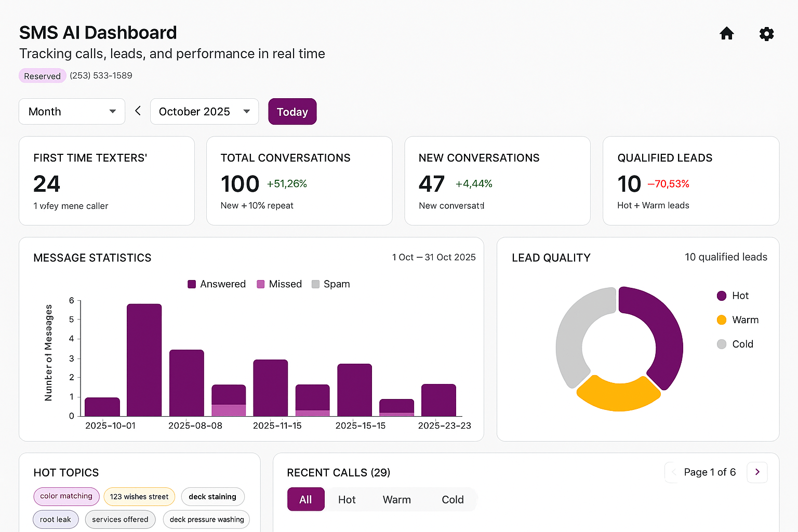
Task: Toggle Spam series in chart legend
Action: tap(331, 284)
